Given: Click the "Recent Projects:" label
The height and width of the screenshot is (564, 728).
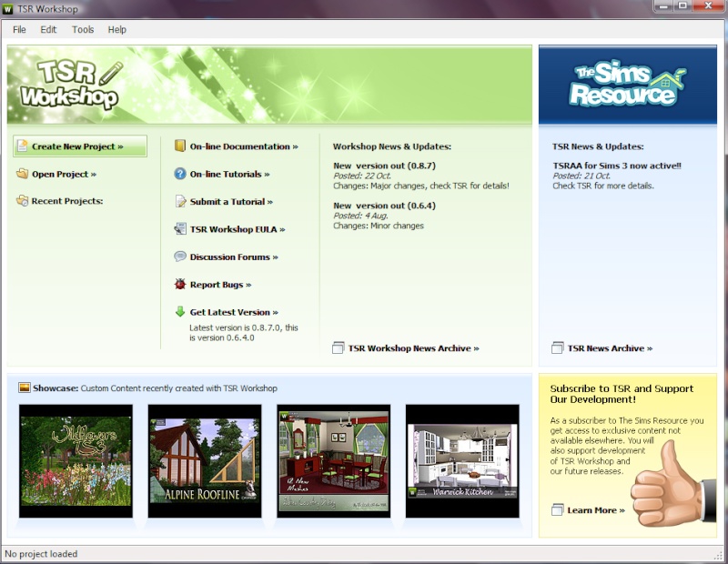Looking at the screenshot, I should (67, 201).
